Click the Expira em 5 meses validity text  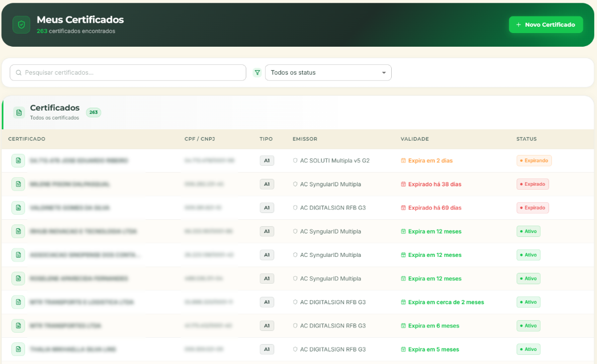tap(434, 349)
